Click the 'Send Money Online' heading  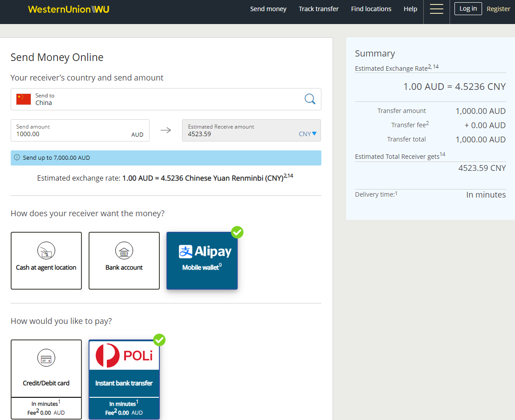click(57, 57)
